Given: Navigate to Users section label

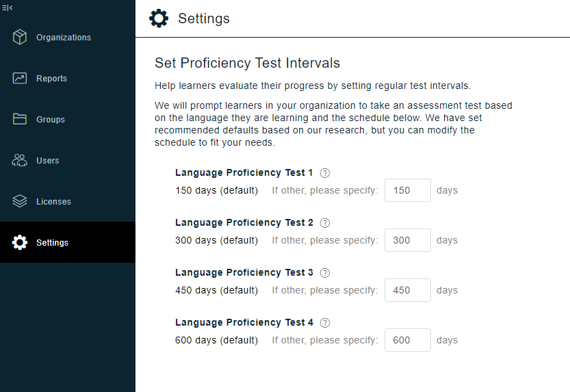Looking at the screenshot, I should click(x=48, y=161).
